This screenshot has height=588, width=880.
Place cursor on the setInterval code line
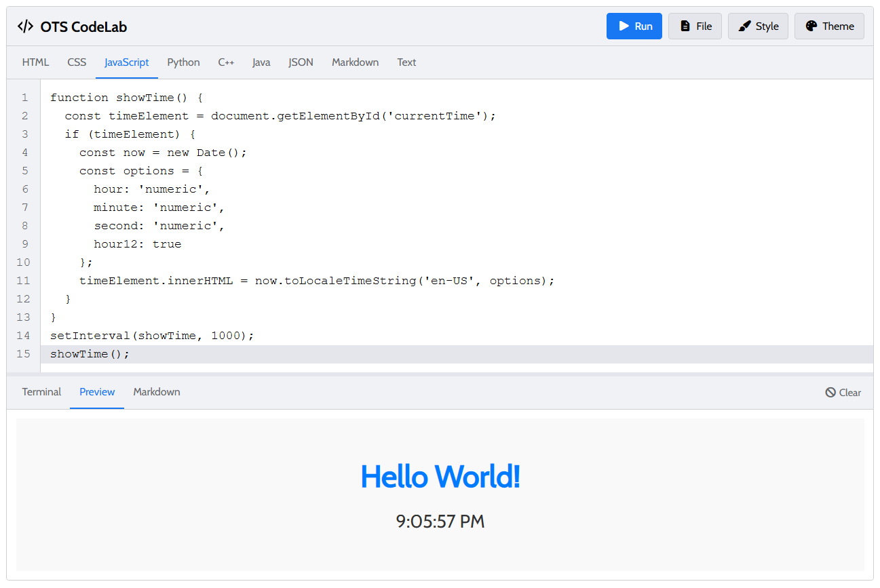151,336
